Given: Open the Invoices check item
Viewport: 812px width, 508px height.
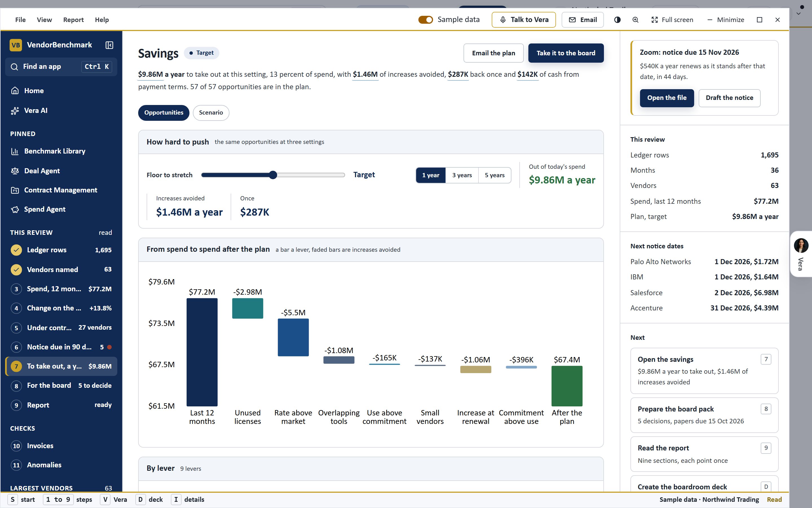Looking at the screenshot, I should (61, 446).
